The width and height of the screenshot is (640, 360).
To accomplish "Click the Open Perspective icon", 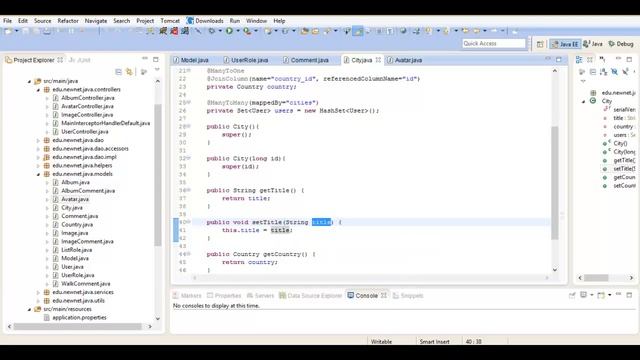I will [x=540, y=44].
